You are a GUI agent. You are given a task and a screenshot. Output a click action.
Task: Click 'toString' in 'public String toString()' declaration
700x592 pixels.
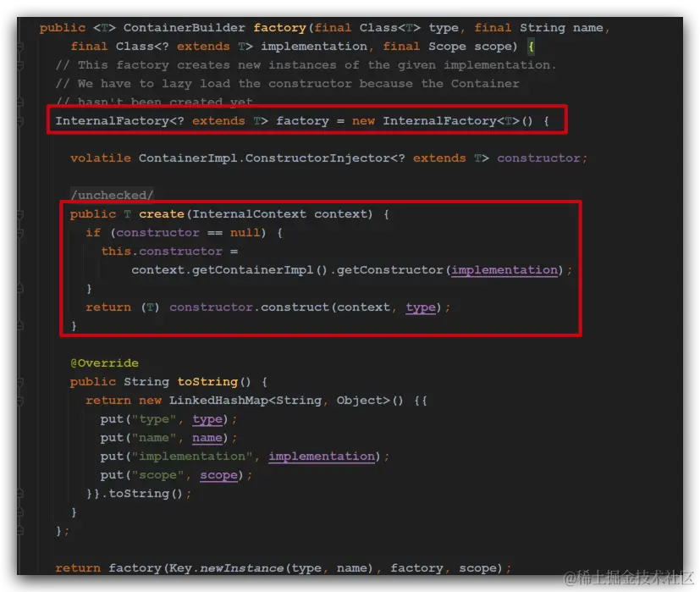coord(207,382)
